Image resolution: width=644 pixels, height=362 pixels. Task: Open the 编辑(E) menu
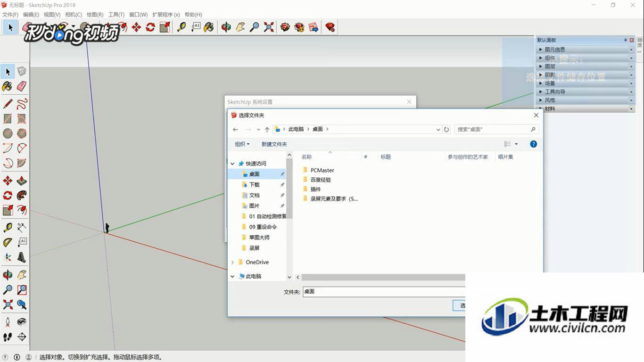tap(31, 15)
